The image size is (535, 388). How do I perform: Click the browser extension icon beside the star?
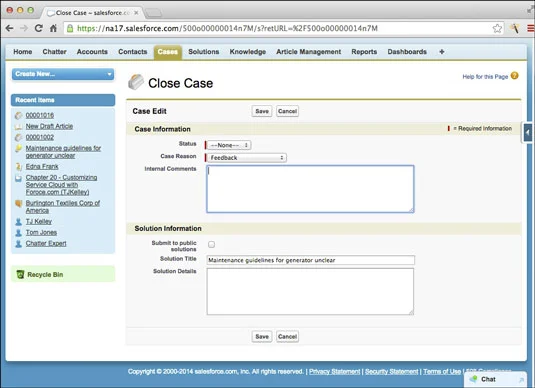click(x=515, y=28)
